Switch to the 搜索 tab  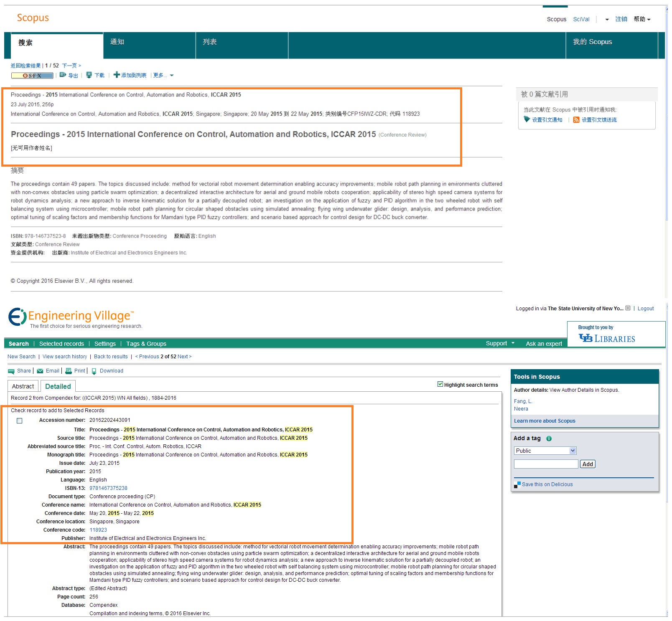57,45
